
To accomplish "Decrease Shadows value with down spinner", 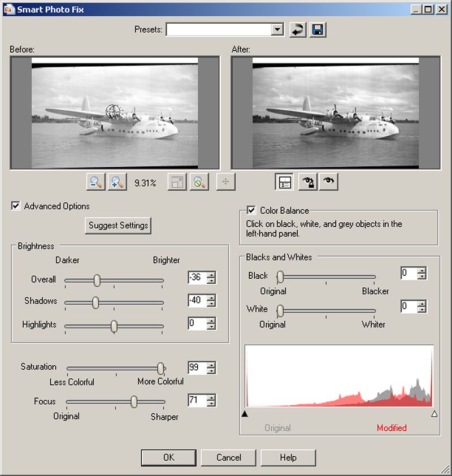I will [x=211, y=304].
